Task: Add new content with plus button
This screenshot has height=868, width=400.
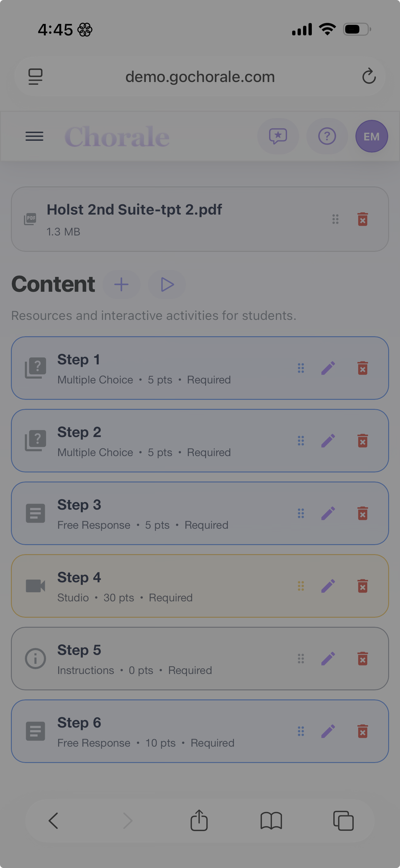Action: [122, 284]
